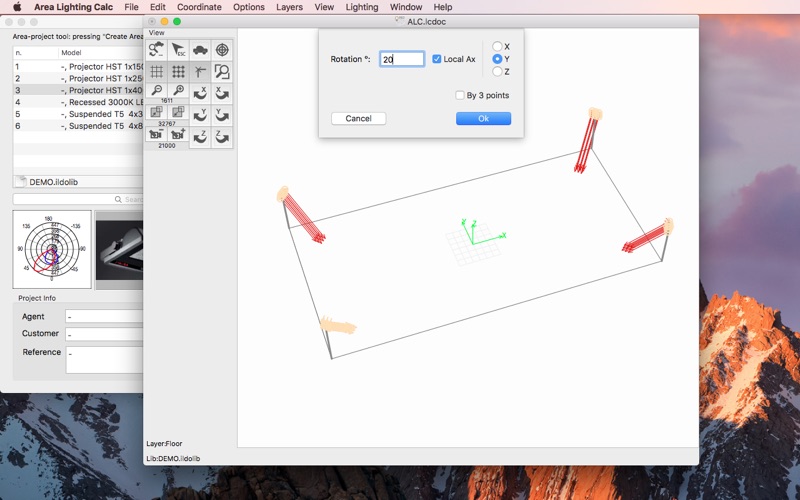The width and height of the screenshot is (800, 500).
Task: Zoom in with the plus magnifier
Action: click(178, 91)
